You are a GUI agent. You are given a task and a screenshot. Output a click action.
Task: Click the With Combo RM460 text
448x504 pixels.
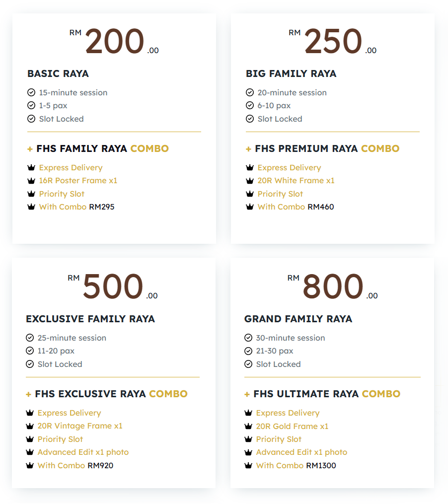coord(296,207)
